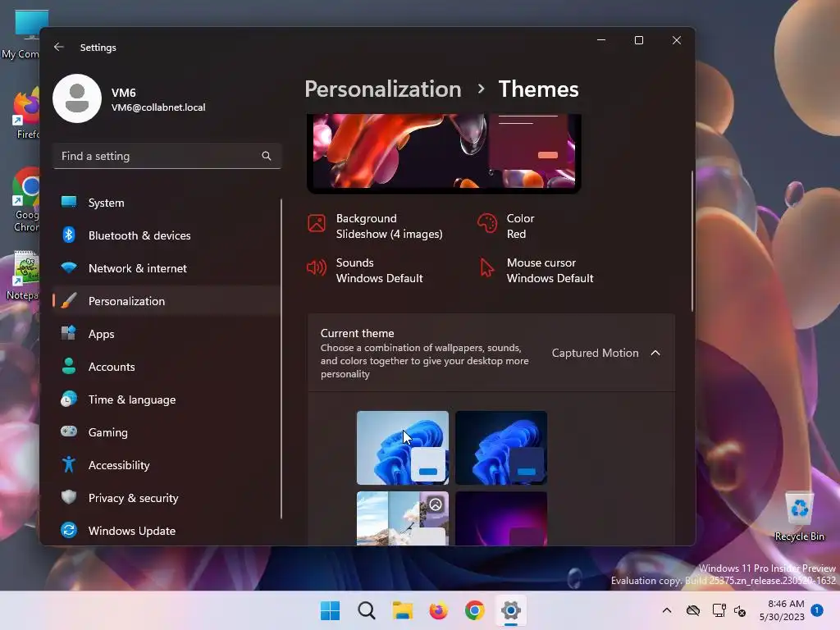Viewport: 840px width, 630px height.
Task: Click the content area scrollbar
Action: (692, 241)
